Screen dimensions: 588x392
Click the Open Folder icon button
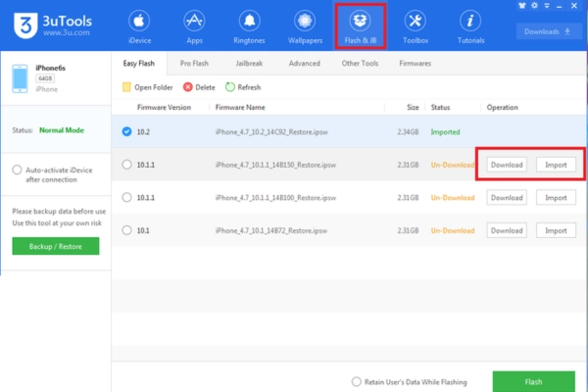point(126,87)
